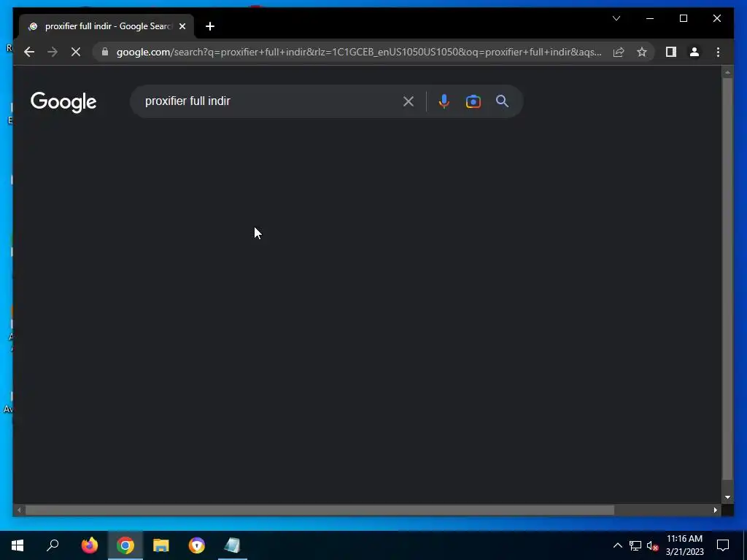This screenshot has height=560, width=747.
Task: Submit search with the magnifier icon
Action: pyautogui.click(x=502, y=101)
